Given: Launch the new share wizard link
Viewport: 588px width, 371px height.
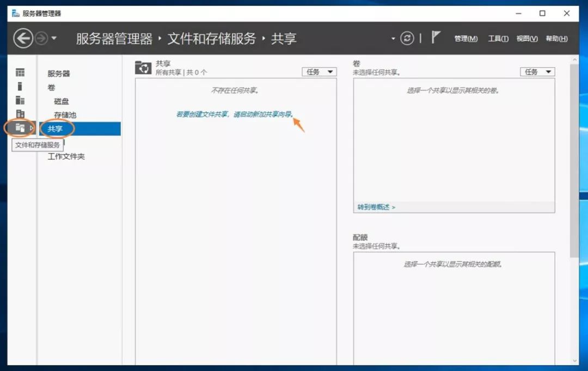Looking at the screenshot, I should (x=235, y=114).
